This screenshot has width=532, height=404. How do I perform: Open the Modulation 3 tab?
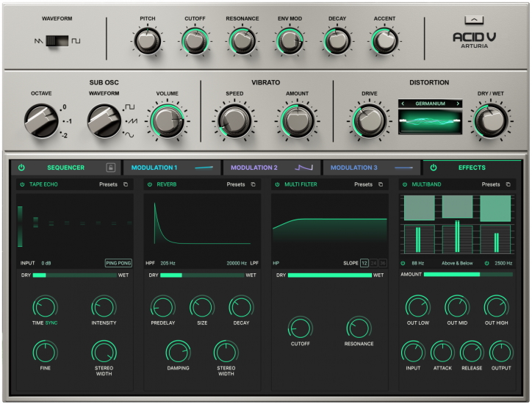pos(372,167)
